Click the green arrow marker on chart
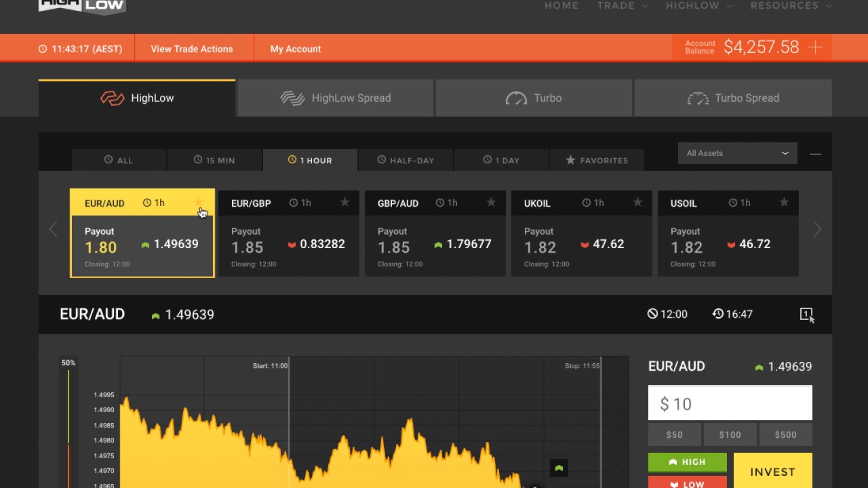 (x=559, y=468)
